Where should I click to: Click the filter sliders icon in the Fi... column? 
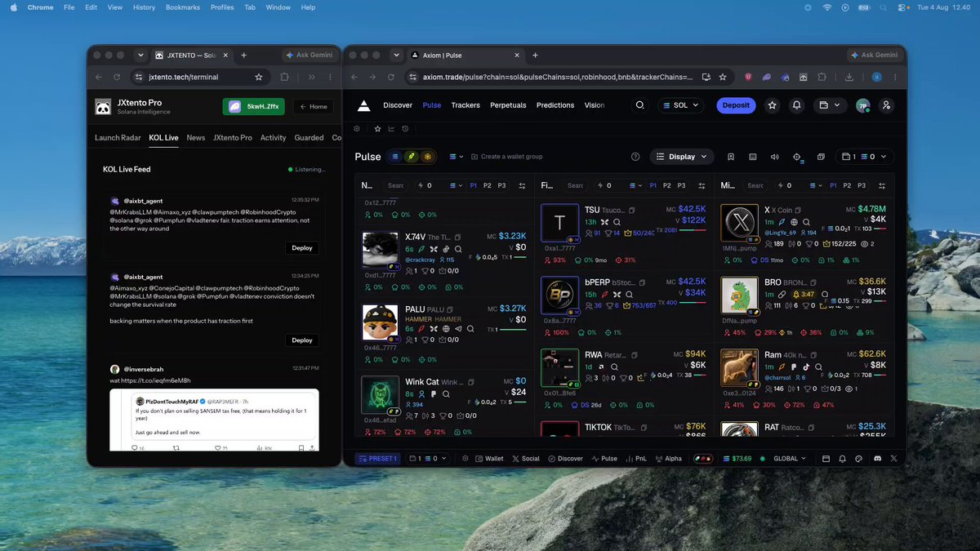[x=702, y=185]
